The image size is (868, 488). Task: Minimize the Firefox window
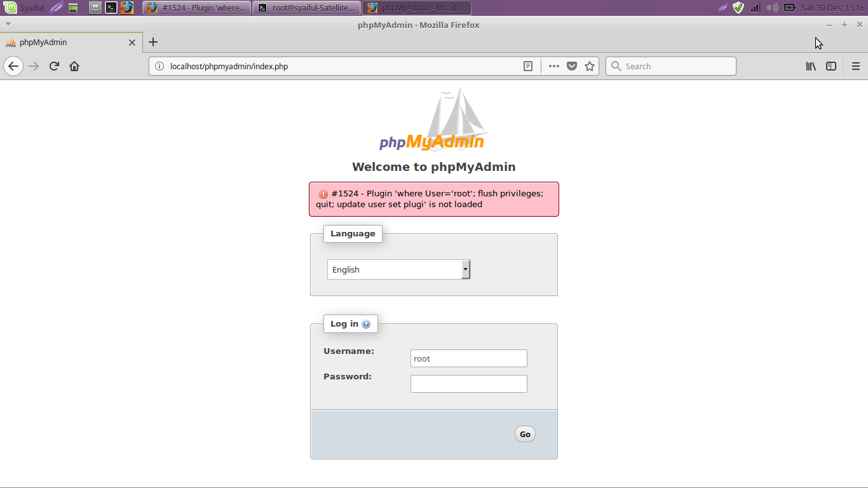pyautogui.click(x=829, y=25)
